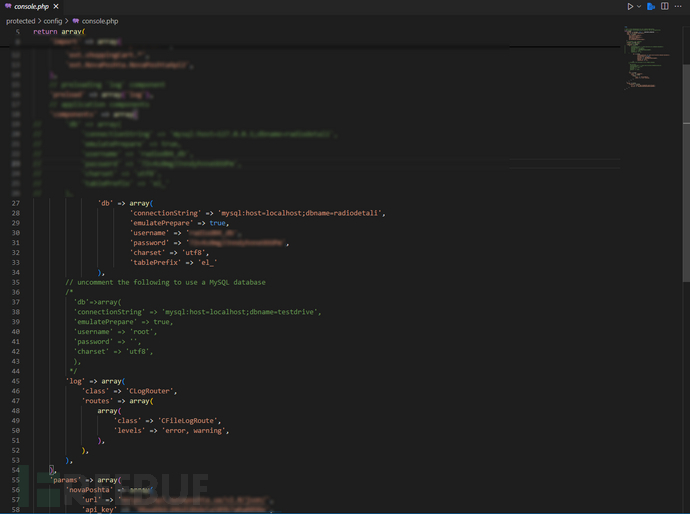
Task: Click line number 27 in the gutter
Action: coord(15,202)
